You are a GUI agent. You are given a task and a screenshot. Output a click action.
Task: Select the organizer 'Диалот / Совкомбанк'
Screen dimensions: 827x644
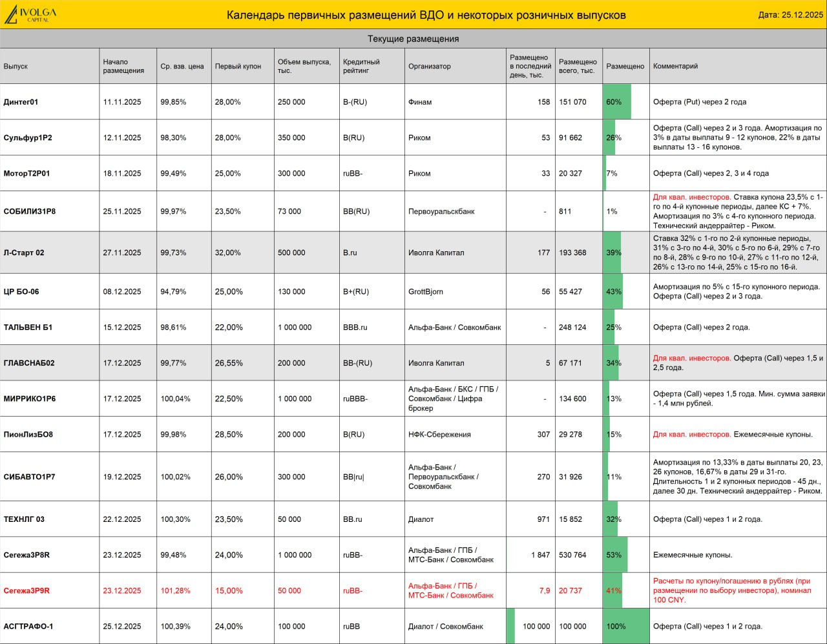click(446, 627)
